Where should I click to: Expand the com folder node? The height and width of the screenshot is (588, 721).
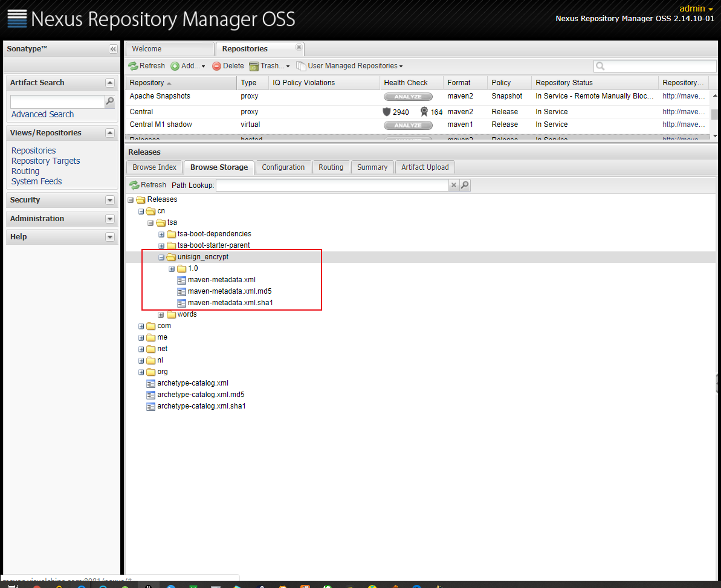(141, 326)
